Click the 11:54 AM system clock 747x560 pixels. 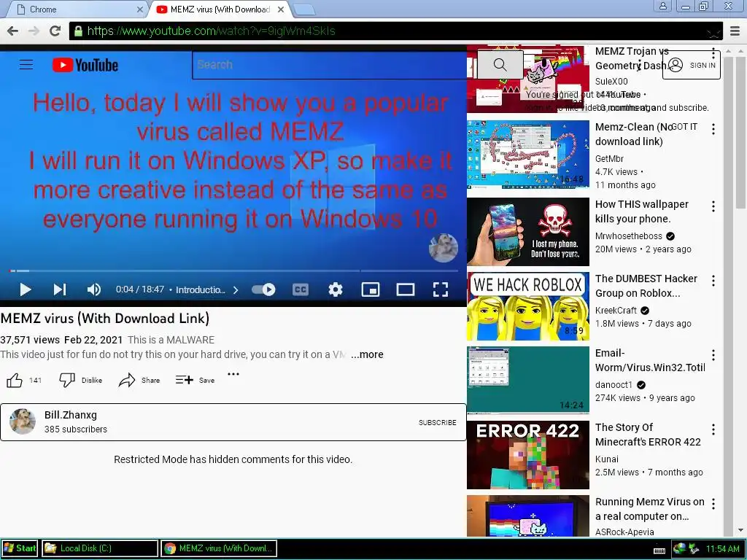[x=722, y=548]
